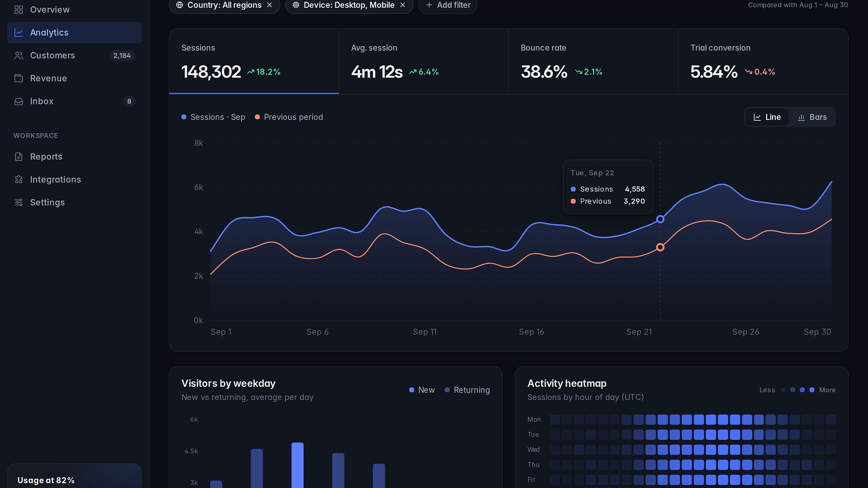The image size is (868, 488).
Task: Toggle the Previous period legend series
Action: click(x=289, y=117)
